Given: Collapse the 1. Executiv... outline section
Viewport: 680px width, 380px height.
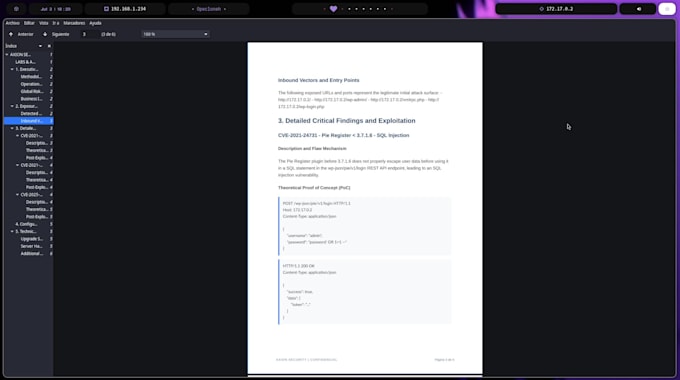Looking at the screenshot, I should tap(12, 69).
